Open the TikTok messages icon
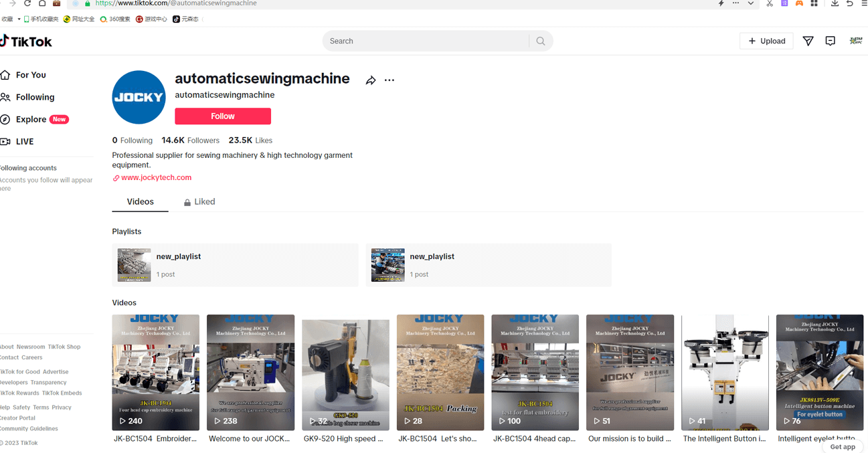The height and width of the screenshot is (453, 868). pyautogui.click(x=808, y=41)
